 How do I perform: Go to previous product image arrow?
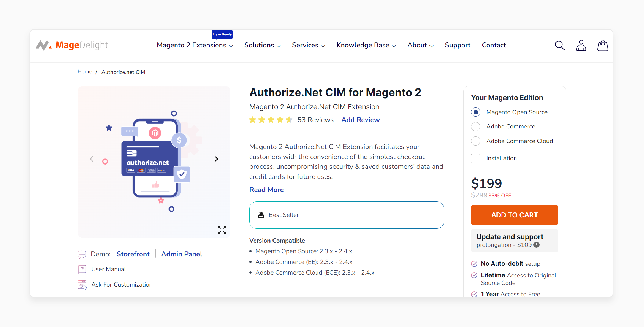[x=92, y=159]
